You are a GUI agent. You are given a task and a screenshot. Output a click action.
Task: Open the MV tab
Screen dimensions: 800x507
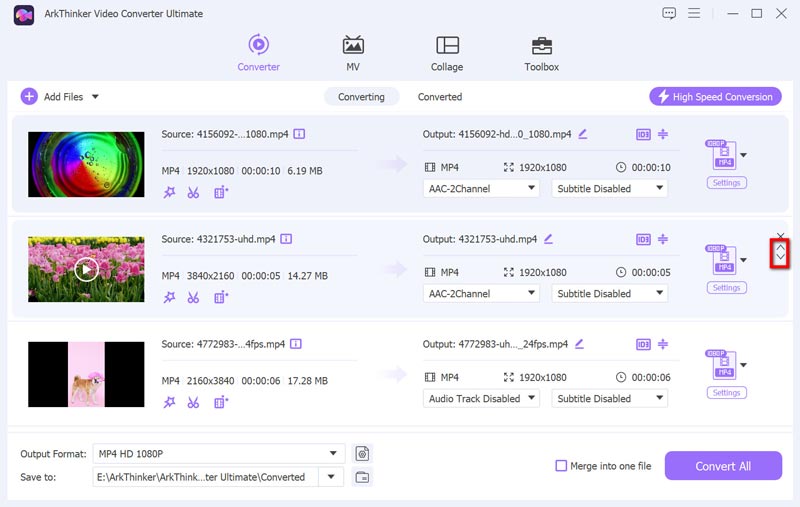[353, 53]
